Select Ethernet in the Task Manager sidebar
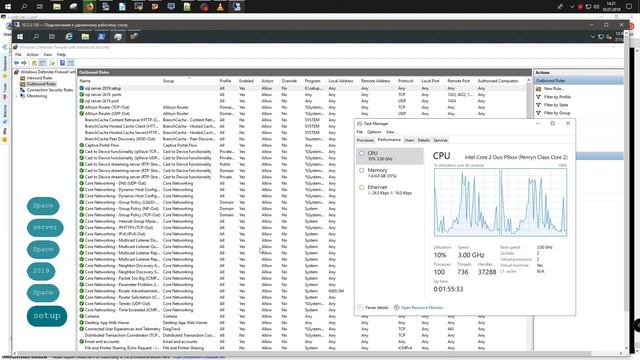The image size is (640, 360). (390, 190)
